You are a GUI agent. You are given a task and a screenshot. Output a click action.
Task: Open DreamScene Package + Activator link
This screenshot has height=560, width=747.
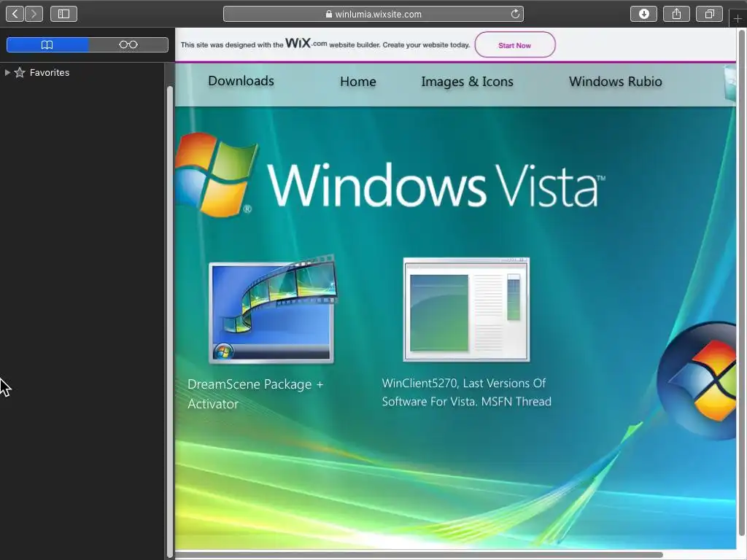coord(255,394)
